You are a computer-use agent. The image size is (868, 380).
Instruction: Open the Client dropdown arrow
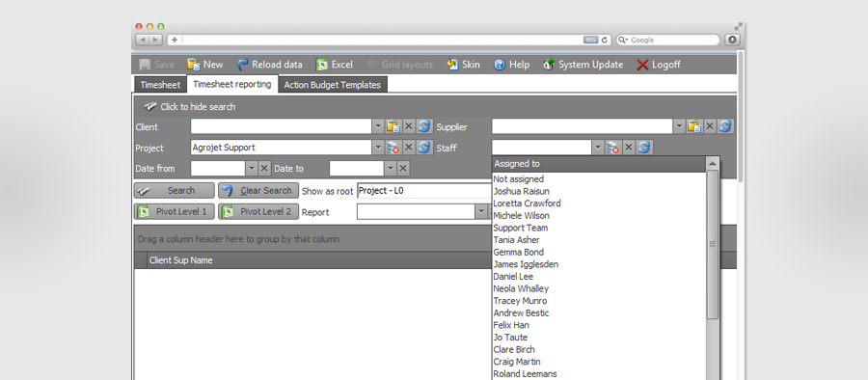click(378, 126)
